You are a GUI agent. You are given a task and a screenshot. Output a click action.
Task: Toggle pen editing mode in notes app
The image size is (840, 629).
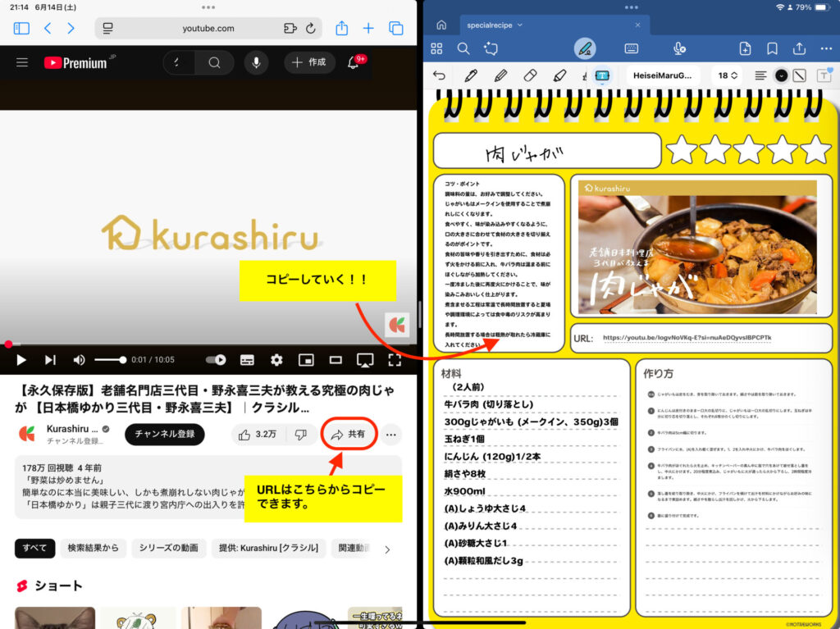[x=585, y=48]
